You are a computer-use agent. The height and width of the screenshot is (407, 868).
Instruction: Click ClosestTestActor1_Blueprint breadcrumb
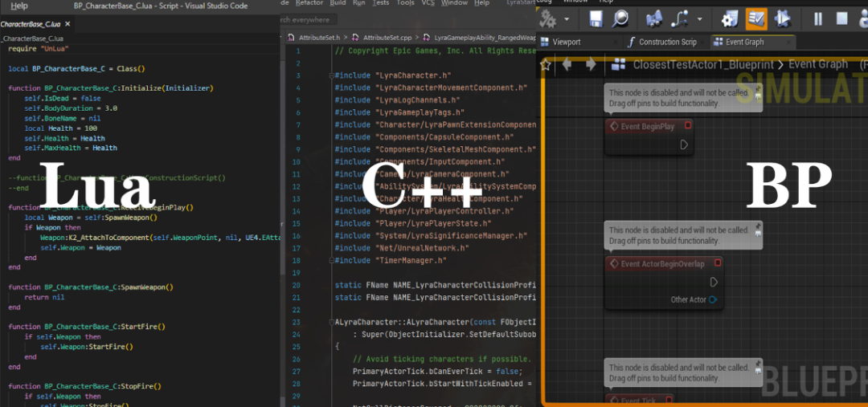(x=704, y=65)
